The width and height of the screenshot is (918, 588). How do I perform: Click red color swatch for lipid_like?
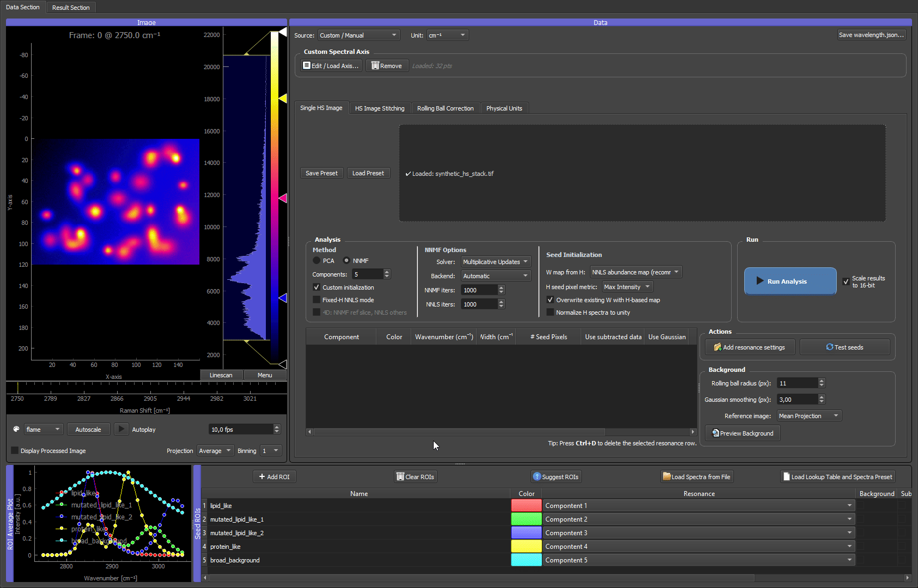[526, 506]
